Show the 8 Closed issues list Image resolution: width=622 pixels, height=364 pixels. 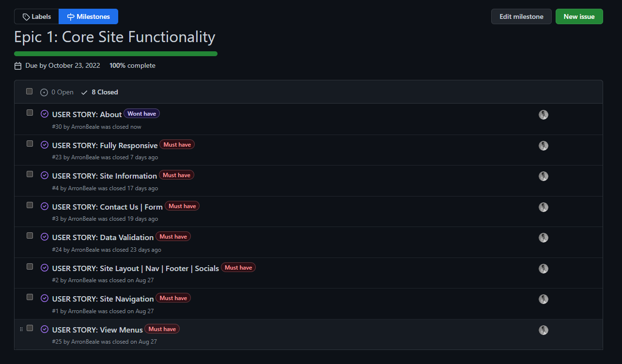[99, 92]
